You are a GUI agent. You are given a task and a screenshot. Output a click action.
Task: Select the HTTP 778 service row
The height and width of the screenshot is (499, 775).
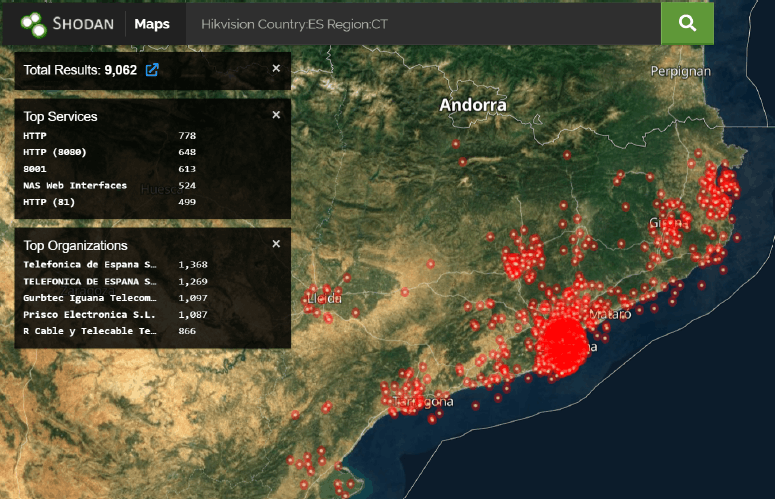(110, 135)
